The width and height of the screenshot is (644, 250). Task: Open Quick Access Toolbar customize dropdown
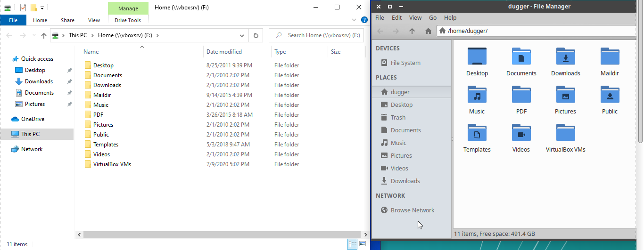click(42, 8)
